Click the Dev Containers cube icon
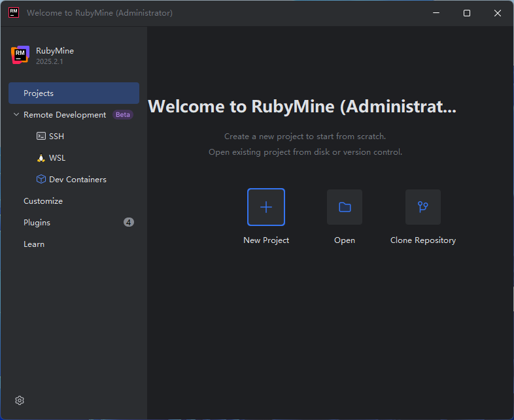This screenshot has height=420, width=514. coord(41,179)
